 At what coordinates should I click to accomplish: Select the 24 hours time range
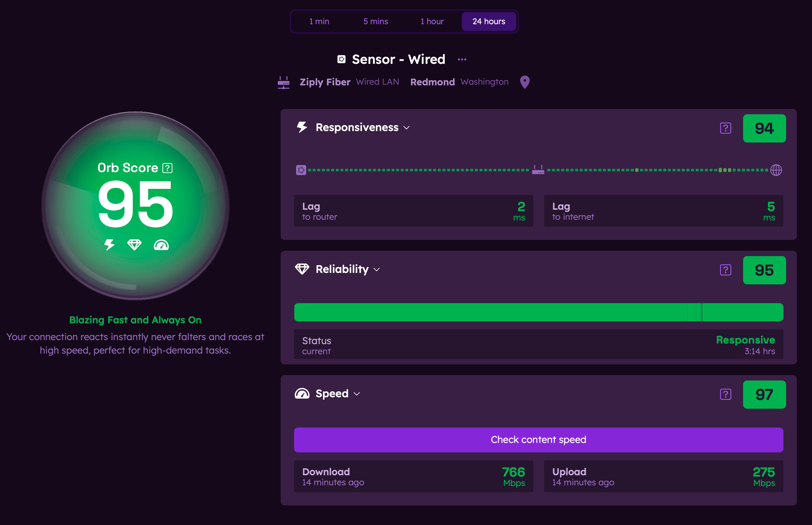488,22
